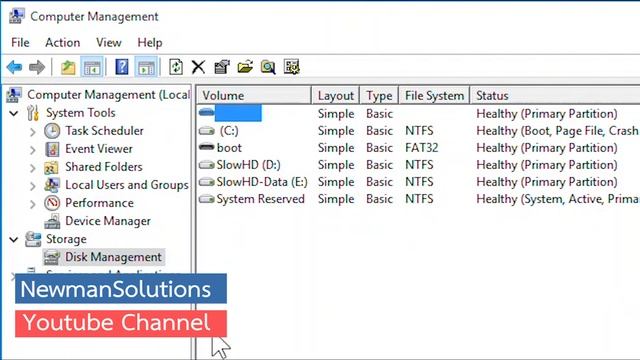Expand the Task Scheduler node
Viewport: 640px width, 360px height.
33,132
